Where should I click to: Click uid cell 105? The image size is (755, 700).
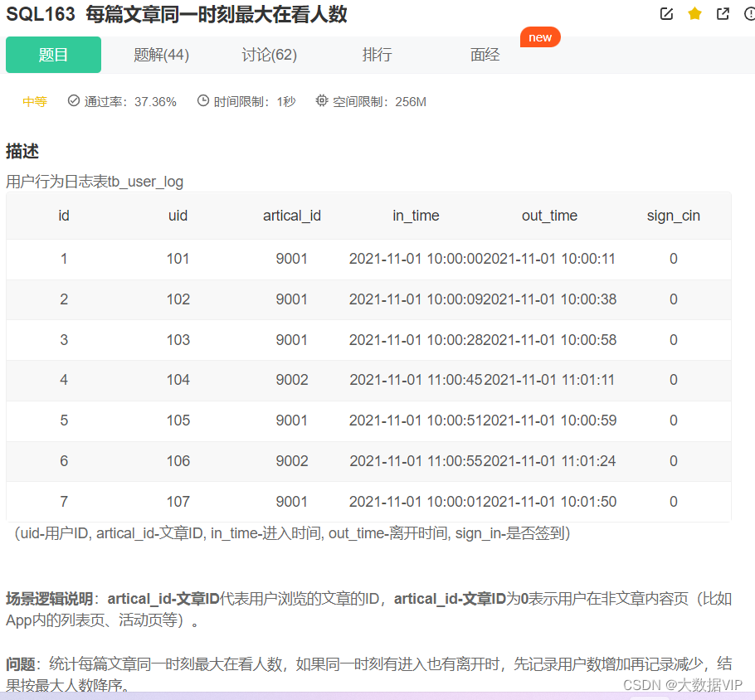(178, 420)
